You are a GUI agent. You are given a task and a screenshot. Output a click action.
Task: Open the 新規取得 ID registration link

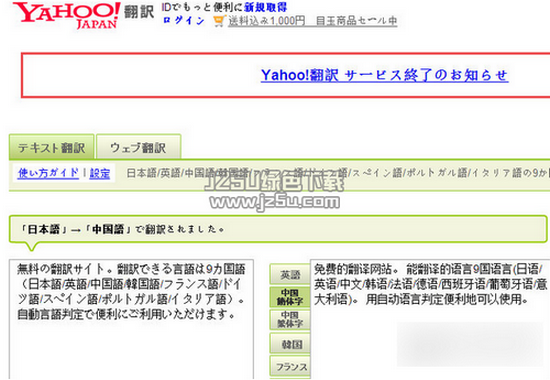pos(266,7)
